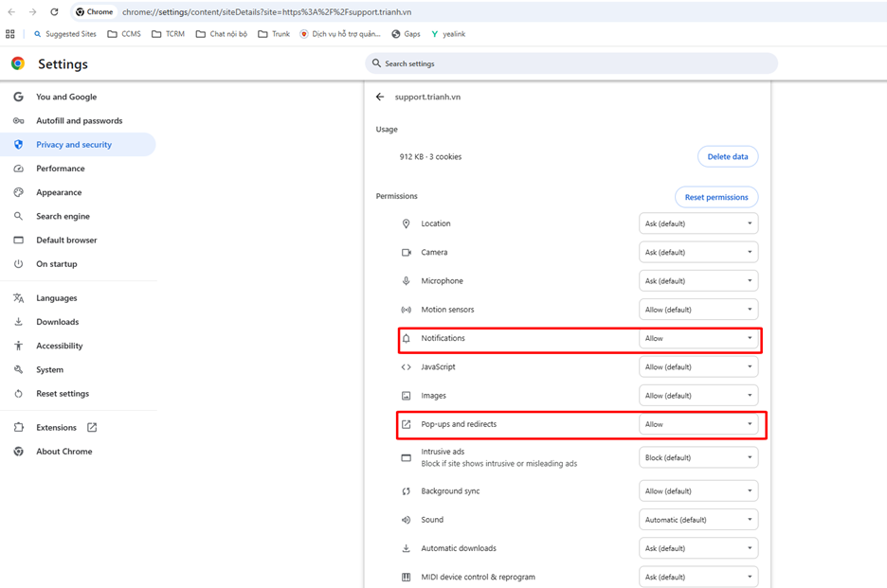Open Autofill and passwords section
This screenshot has width=887, height=588.
click(x=78, y=120)
